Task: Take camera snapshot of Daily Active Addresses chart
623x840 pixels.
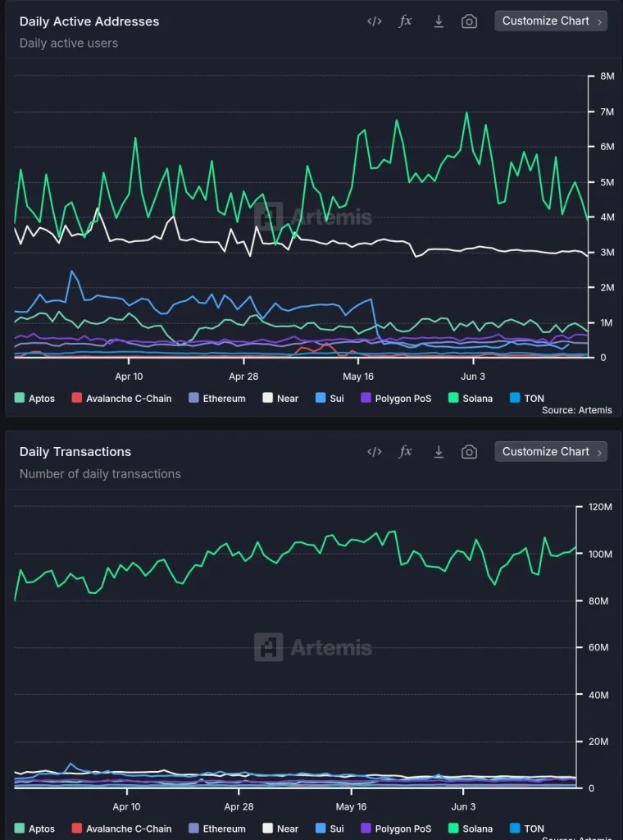Action: point(469,21)
